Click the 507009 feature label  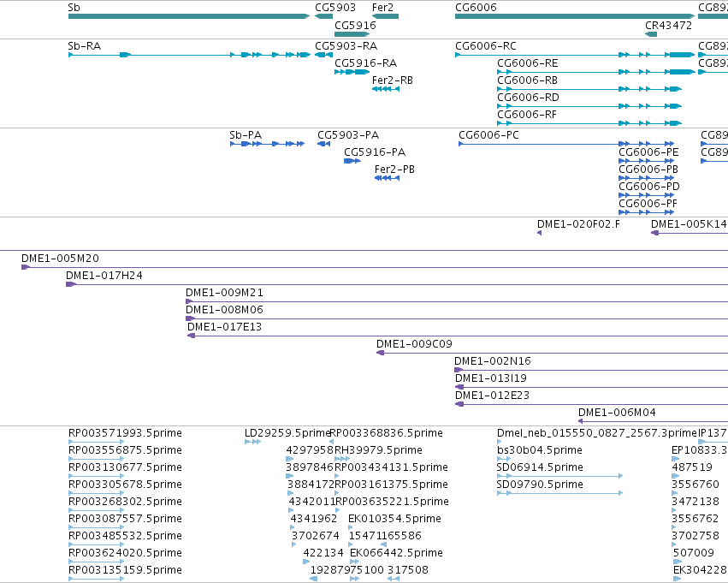[x=694, y=553]
